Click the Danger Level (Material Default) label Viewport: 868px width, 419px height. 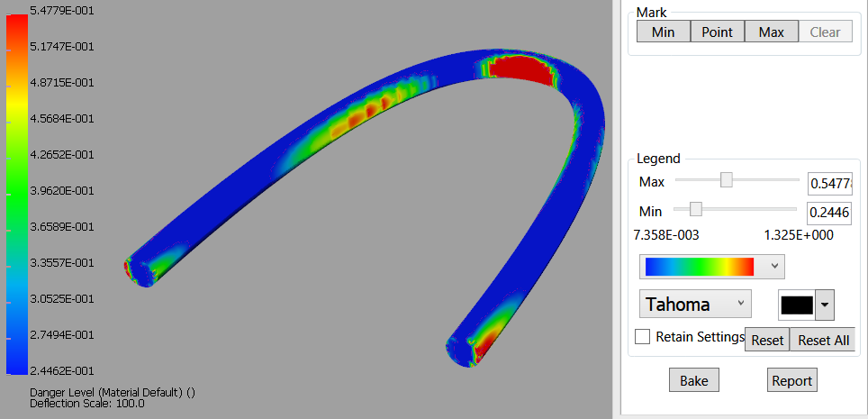click(113, 392)
